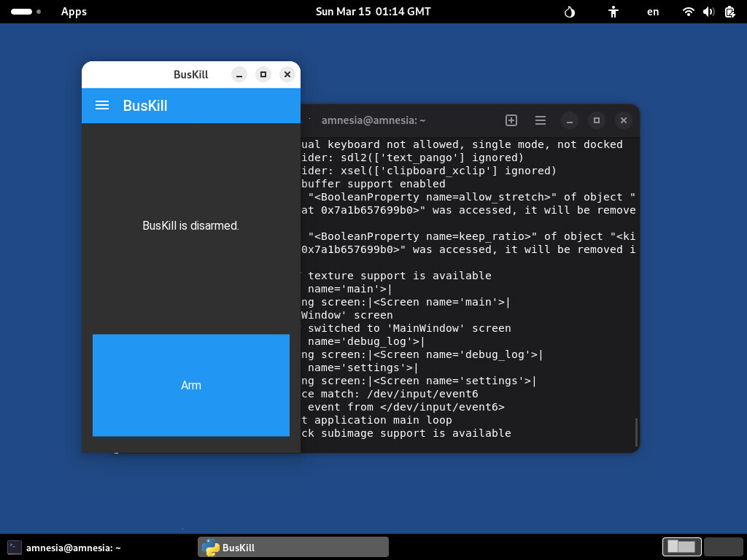
Task: Open the BusKill hamburger navigation menu
Action: tap(102, 106)
